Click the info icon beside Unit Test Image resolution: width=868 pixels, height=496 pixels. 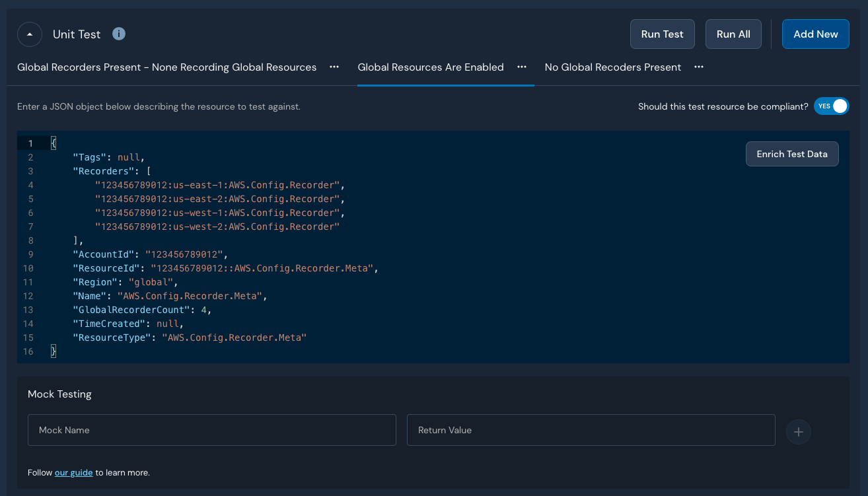tap(118, 34)
